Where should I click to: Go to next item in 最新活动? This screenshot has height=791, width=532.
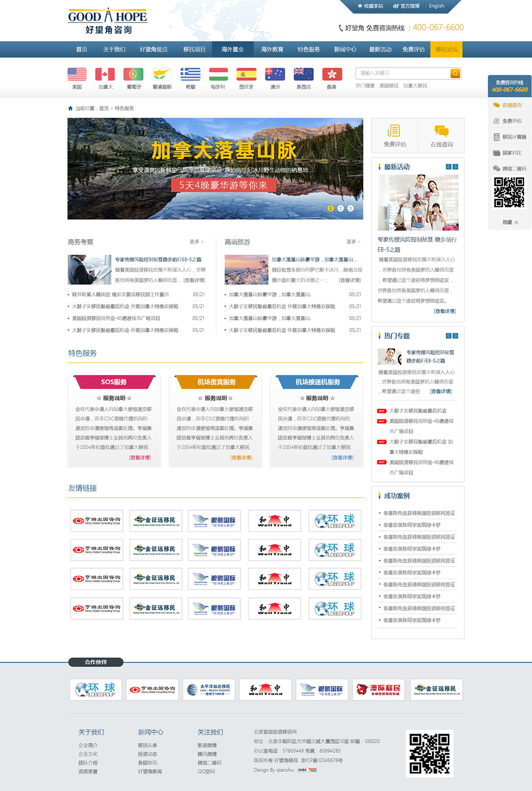(x=455, y=167)
